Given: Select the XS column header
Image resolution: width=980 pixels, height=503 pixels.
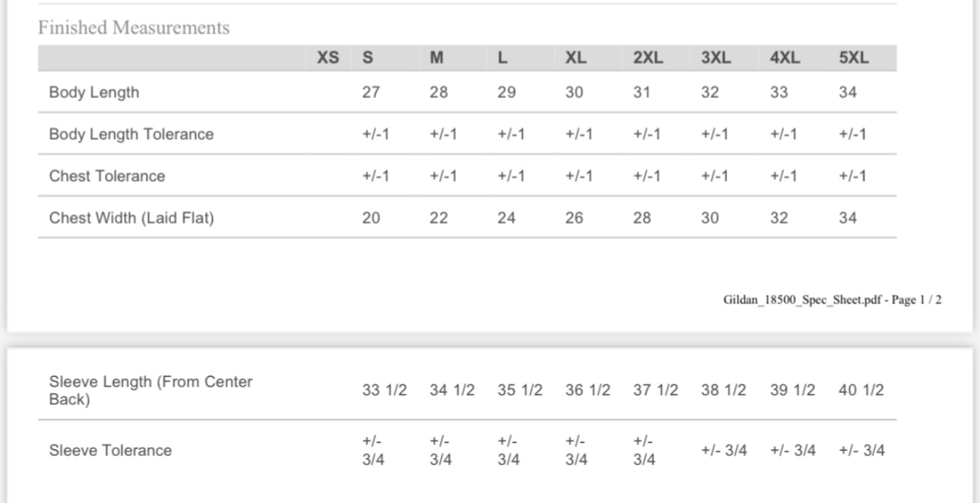Looking at the screenshot, I should [x=328, y=58].
